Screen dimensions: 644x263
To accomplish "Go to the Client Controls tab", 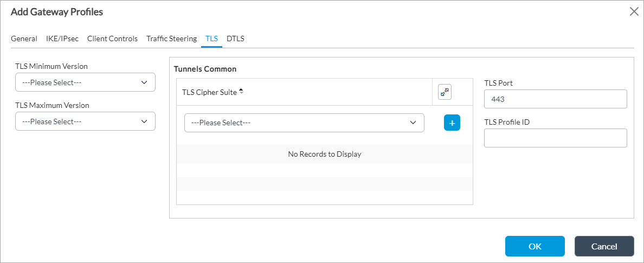I will (112, 39).
